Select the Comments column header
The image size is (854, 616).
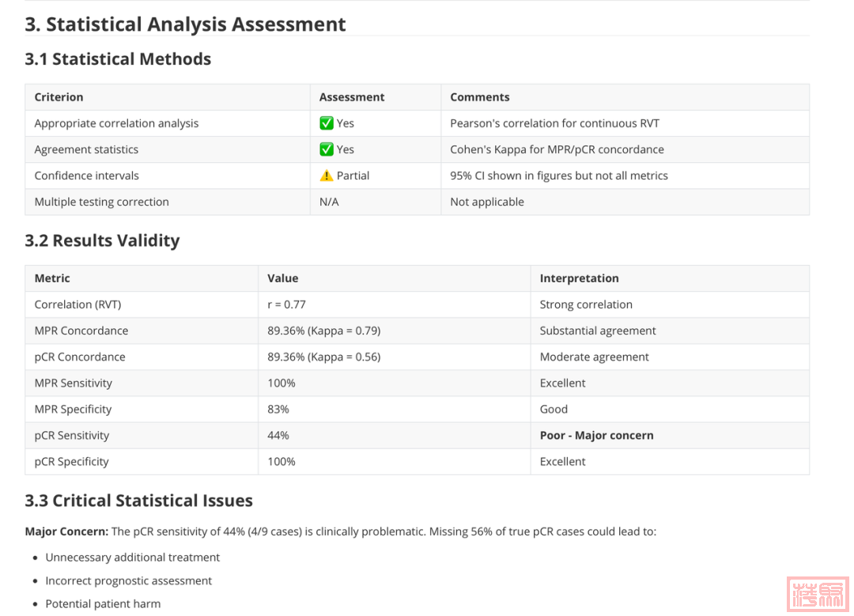tap(480, 97)
